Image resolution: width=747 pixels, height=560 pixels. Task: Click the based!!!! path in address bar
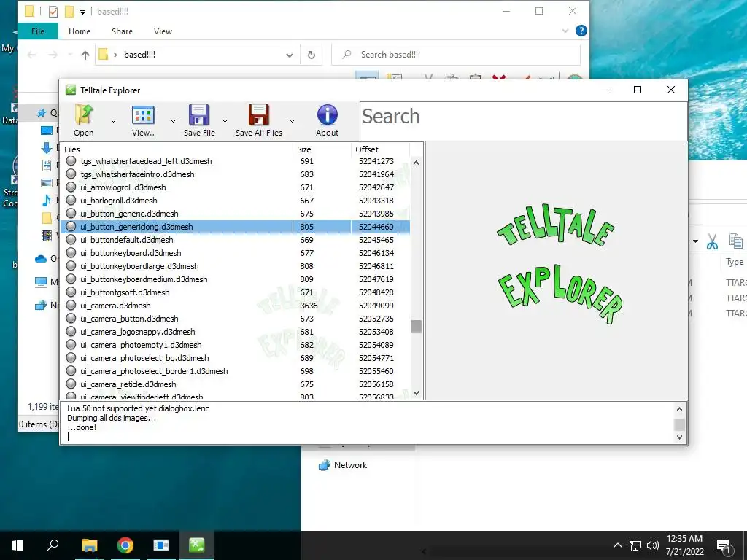click(139, 55)
